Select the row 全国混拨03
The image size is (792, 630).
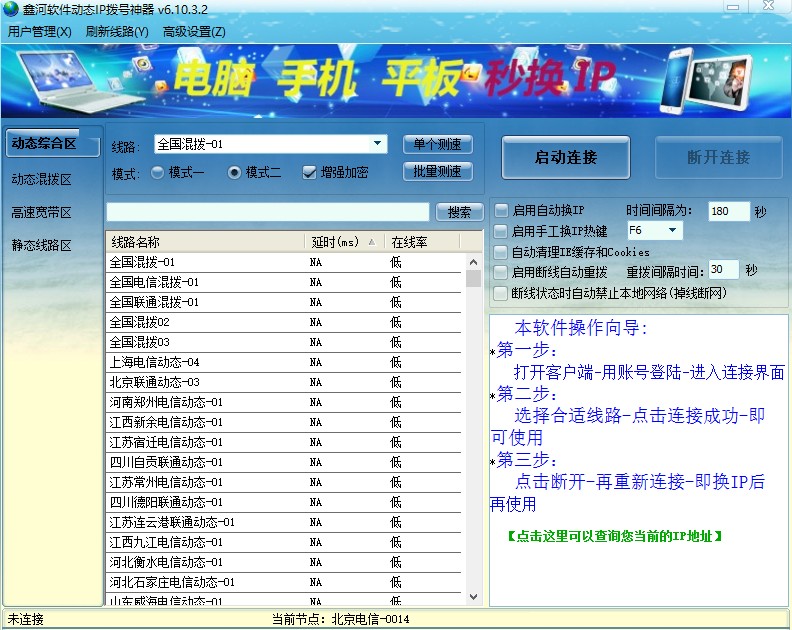(284, 342)
